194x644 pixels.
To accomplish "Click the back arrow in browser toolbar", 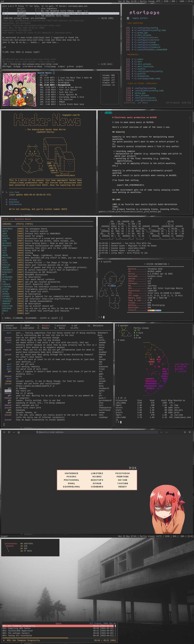I will tap(161, 432).
